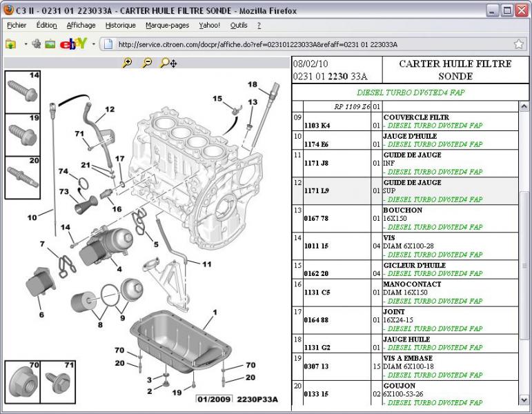Click the 01/2009 date box in diagram
Viewport: 532px width, 414px height.
(215, 400)
